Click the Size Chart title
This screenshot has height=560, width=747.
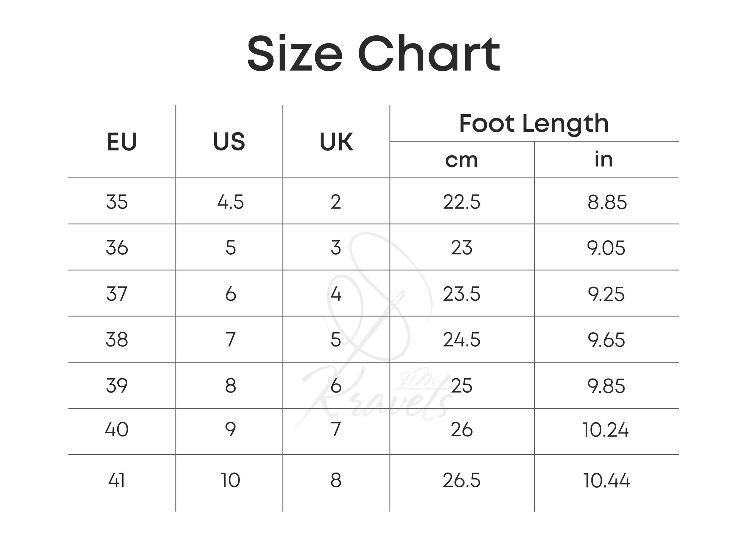(x=373, y=54)
